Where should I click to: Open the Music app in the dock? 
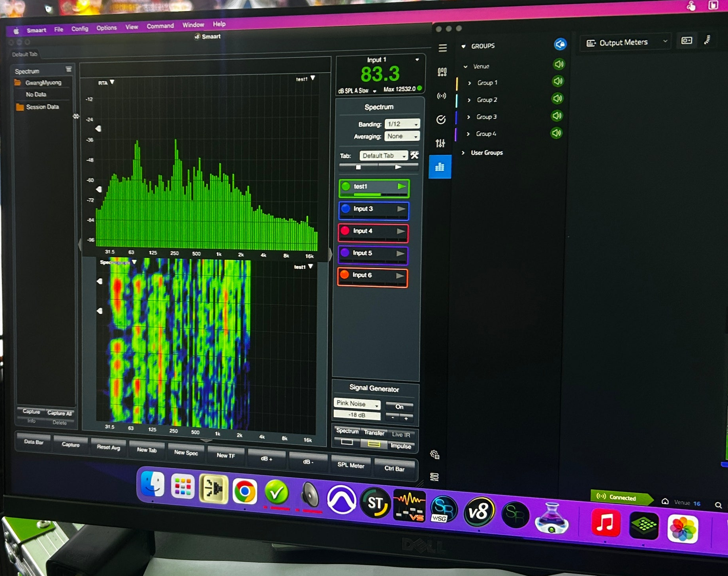click(606, 523)
